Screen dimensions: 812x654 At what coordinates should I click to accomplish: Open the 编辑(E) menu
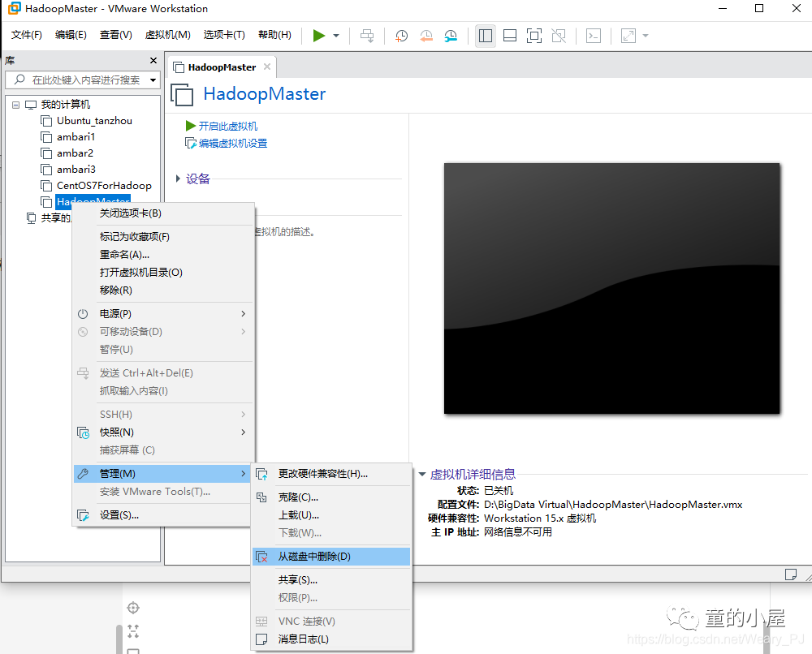tap(71, 35)
